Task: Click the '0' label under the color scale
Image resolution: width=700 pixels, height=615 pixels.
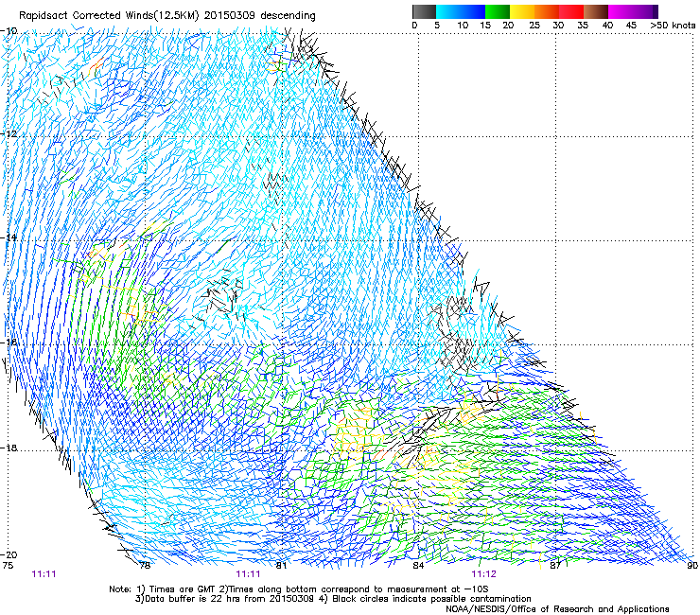Action: tap(414, 26)
